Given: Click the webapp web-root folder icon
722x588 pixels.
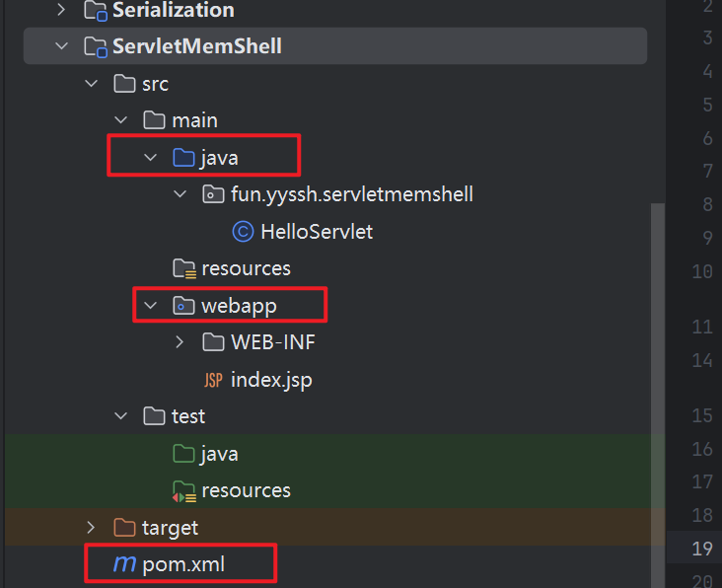Looking at the screenshot, I should click(183, 305).
